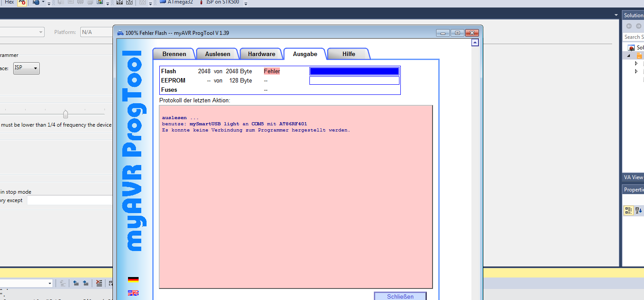
Task: Click the 'auslesen ...' log line
Action: 180,118
